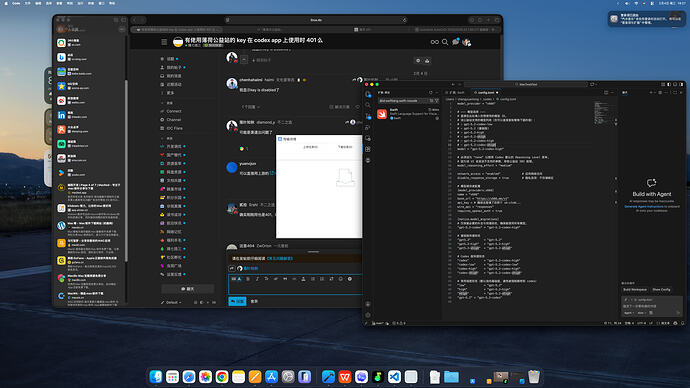Open App Store from the Dock

[271, 377]
